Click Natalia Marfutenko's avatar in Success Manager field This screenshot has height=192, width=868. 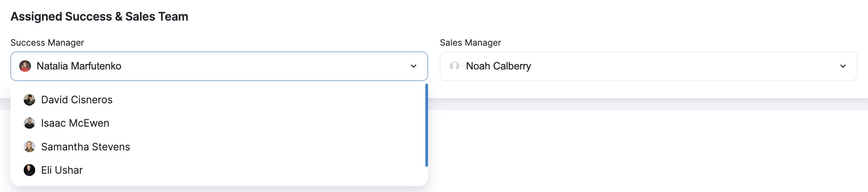[x=25, y=66]
